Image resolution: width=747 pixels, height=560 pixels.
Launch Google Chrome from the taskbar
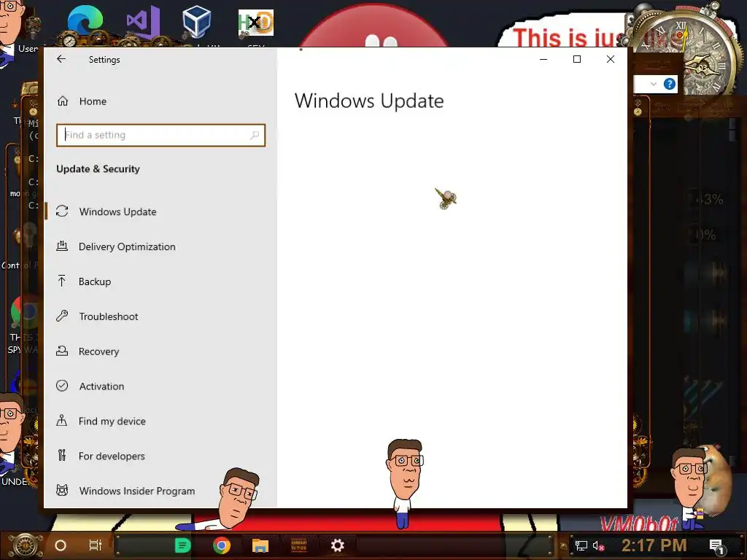(x=222, y=545)
